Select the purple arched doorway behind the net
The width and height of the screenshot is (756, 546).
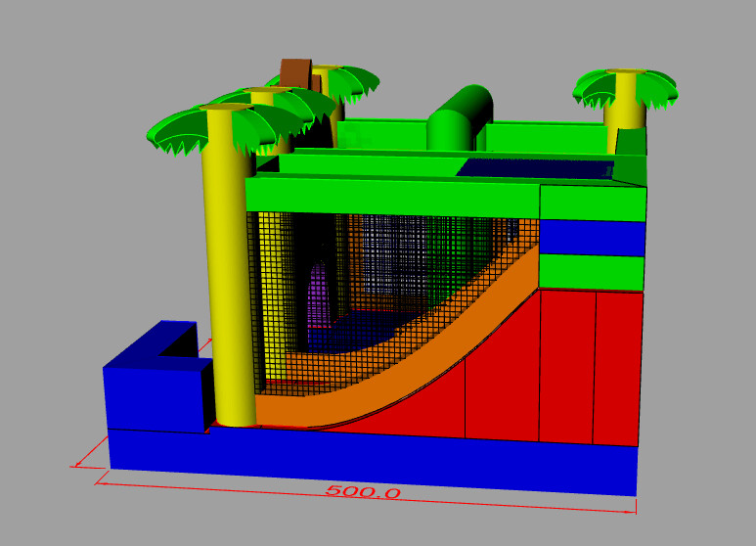tap(319, 295)
